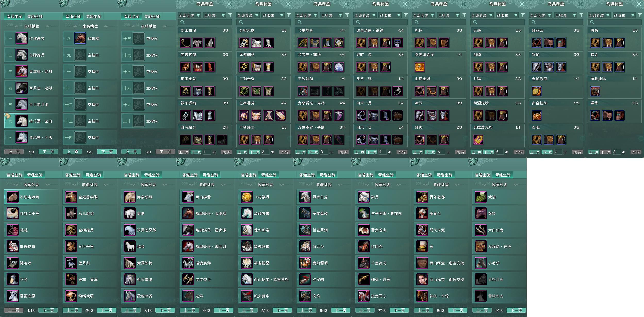Click 桑蓝鎏金匣 chest icon

click(x=419, y=67)
